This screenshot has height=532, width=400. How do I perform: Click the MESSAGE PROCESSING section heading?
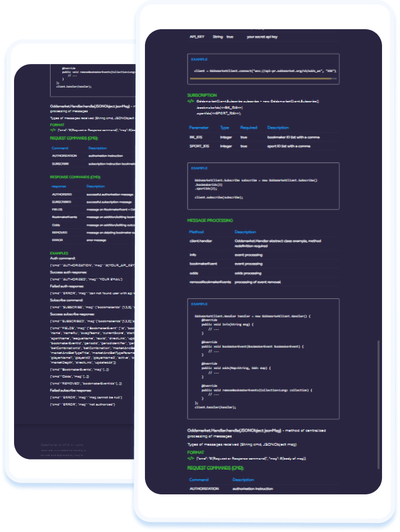(x=210, y=221)
